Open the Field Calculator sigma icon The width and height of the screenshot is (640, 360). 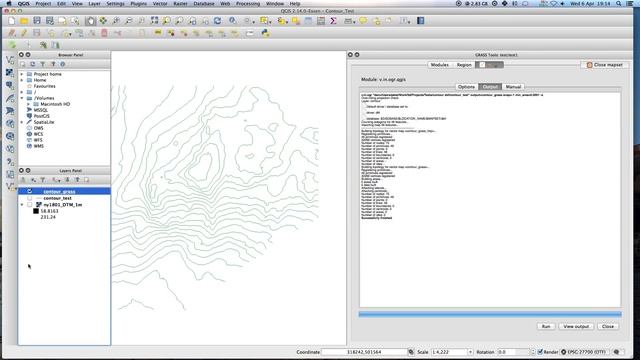point(333,21)
